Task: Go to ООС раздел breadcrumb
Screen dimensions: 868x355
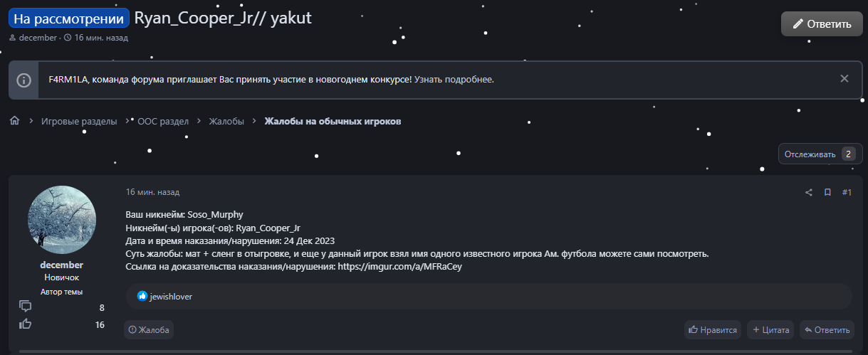Action: (x=163, y=122)
